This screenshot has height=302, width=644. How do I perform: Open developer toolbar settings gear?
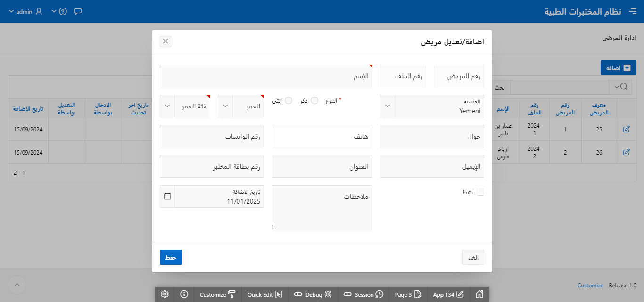tap(165, 294)
